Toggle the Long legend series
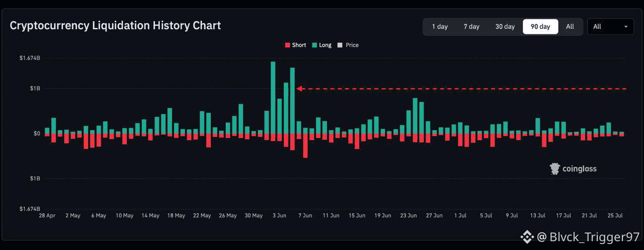Image resolution: width=644 pixels, height=250 pixels. click(322, 45)
